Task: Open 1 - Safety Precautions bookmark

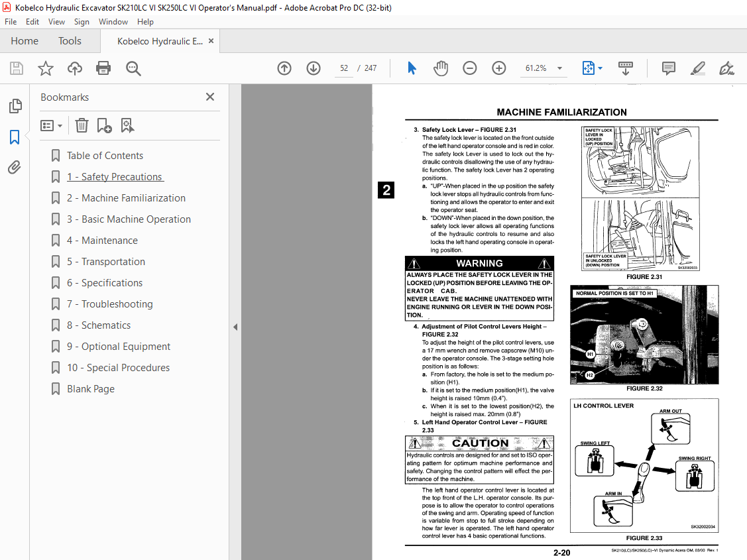Action: (x=115, y=177)
